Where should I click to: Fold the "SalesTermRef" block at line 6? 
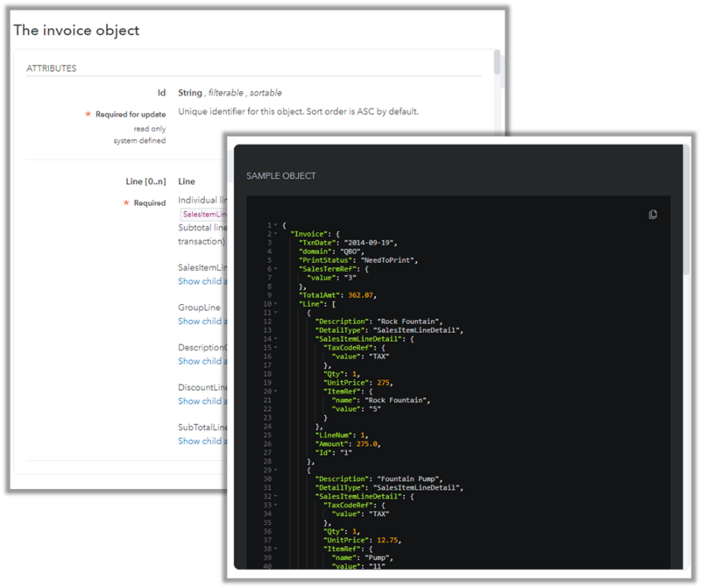point(275,269)
